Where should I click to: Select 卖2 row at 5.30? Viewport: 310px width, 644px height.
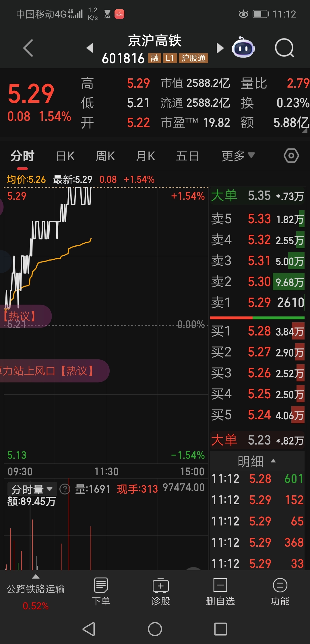tap(257, 282)
